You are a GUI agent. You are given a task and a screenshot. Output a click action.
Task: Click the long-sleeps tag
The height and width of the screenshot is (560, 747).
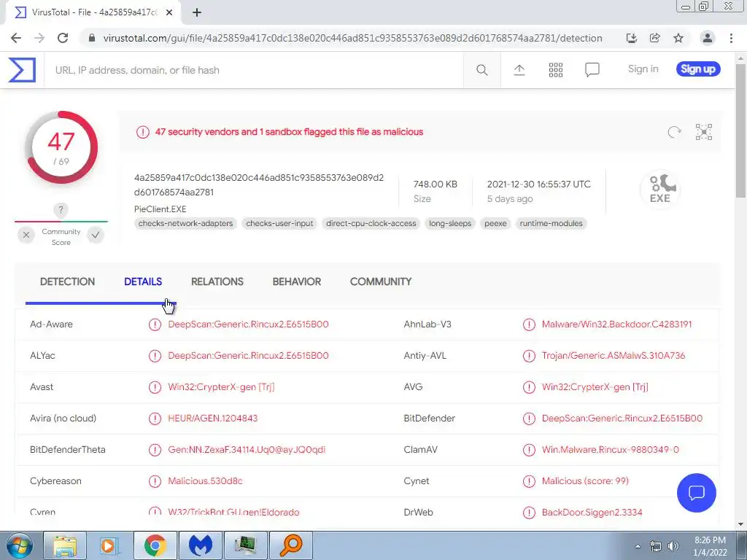pyautogui.click(x=450, y=223)
